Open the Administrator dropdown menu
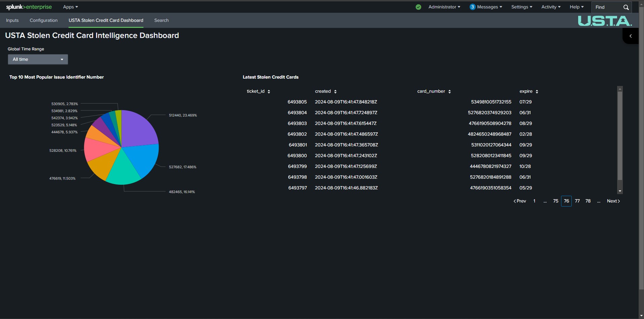 click(444, 7)
